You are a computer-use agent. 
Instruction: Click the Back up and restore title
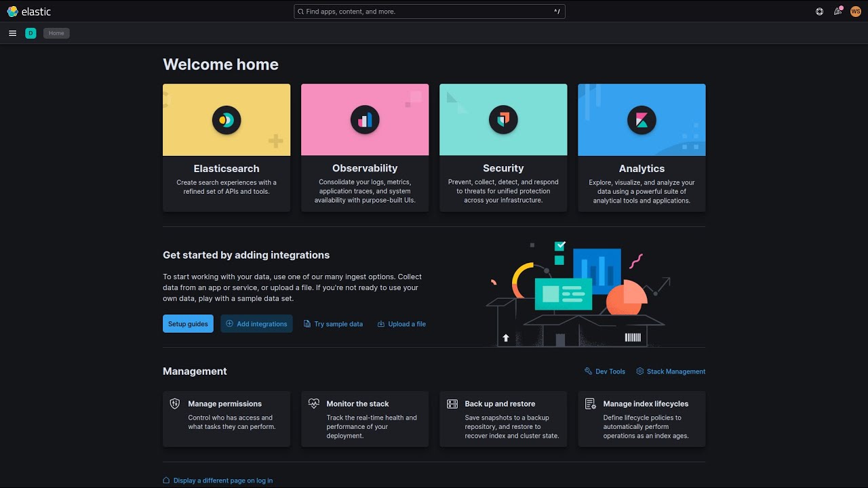click(500, 404)
